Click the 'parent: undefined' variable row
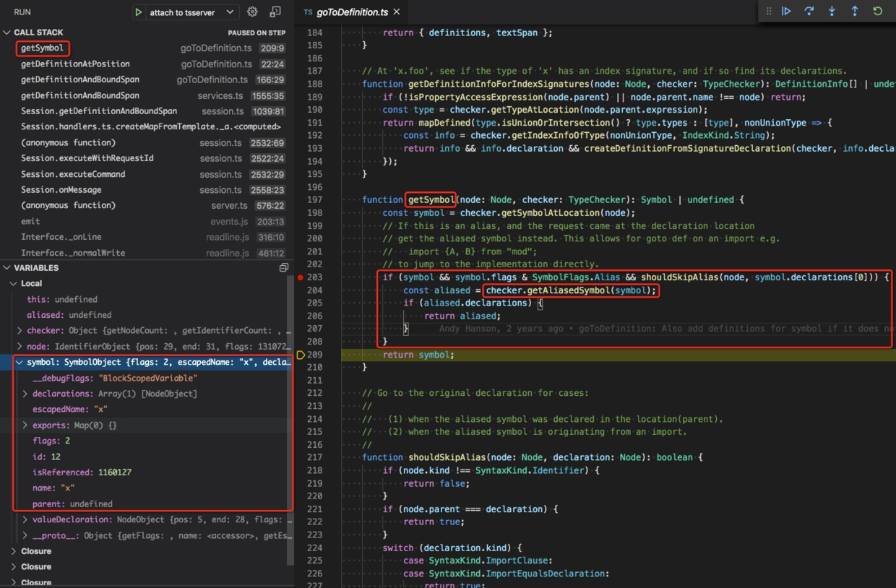Viewport: 896px width, 588px height. tap(148, 504)
